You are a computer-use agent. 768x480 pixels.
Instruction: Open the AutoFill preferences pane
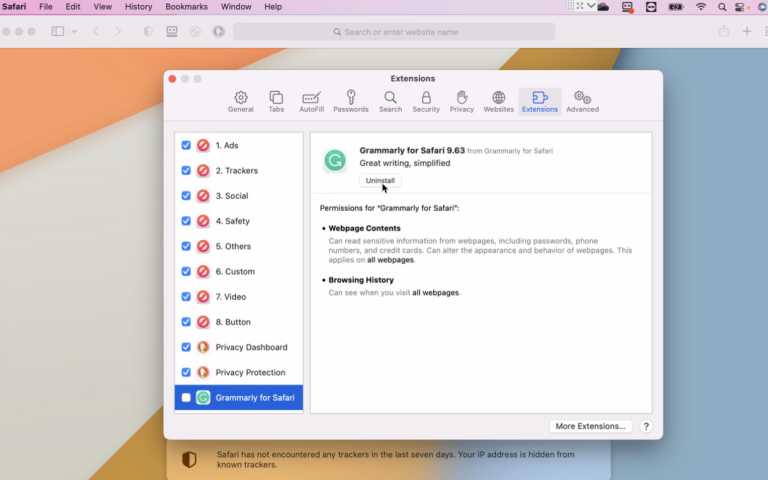coord(312,102)
